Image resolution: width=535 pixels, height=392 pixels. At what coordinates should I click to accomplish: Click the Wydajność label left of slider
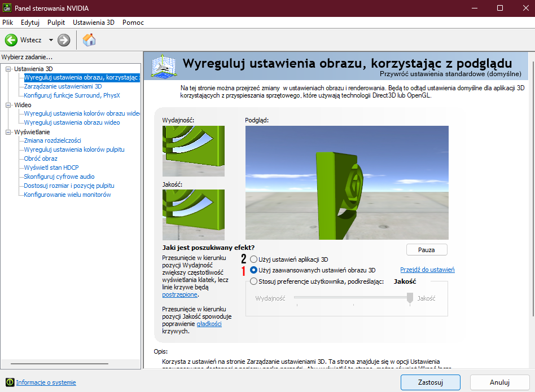coord(270,298)
